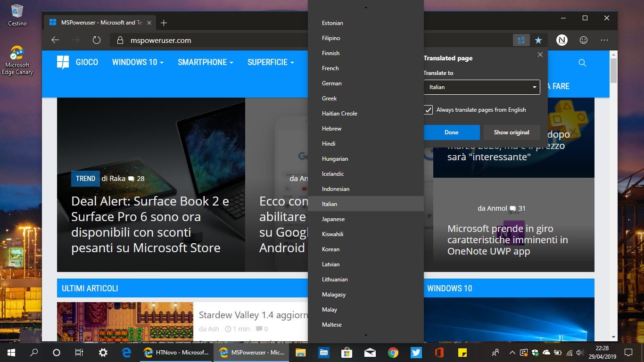Choose Maltese language option
This screenshot has height=362, width=644.
coord(366,325)
